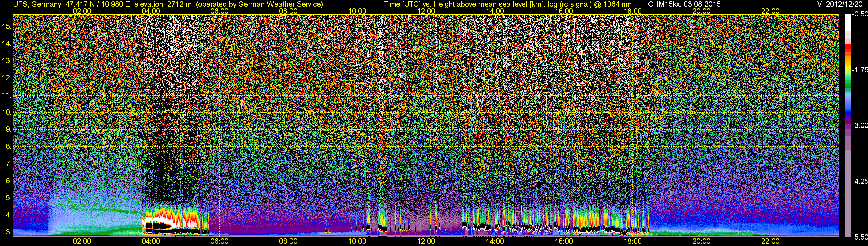Click the -3.00 colorbar scale value
The height and width of the screenshot is (246, 868).
[860, 126]
